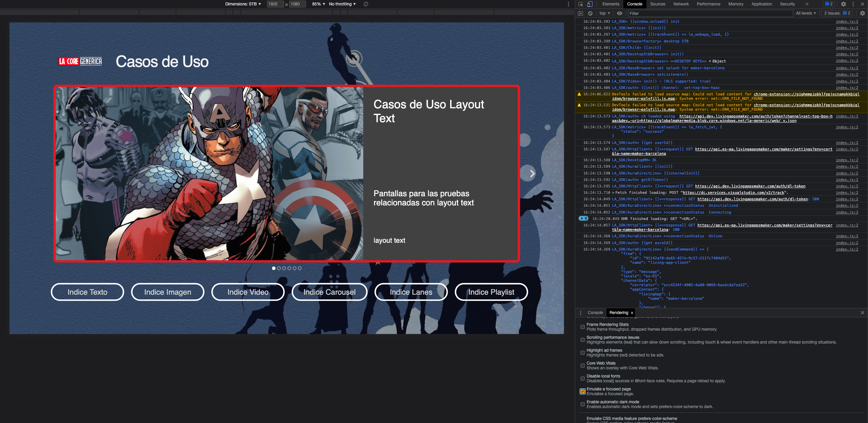
Task: Toggle the device toolbar icon
Action: coord(590,4)
